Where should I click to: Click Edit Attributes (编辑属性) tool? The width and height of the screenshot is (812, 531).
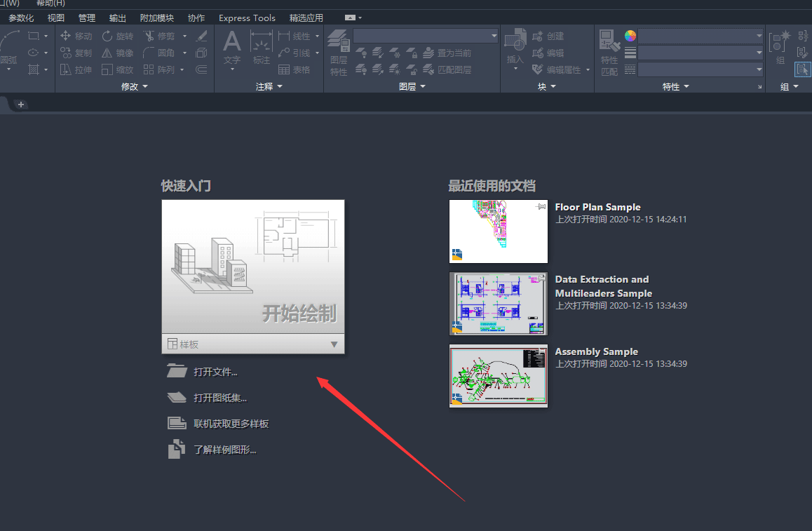pyautogui.click(x=557, y=69)
